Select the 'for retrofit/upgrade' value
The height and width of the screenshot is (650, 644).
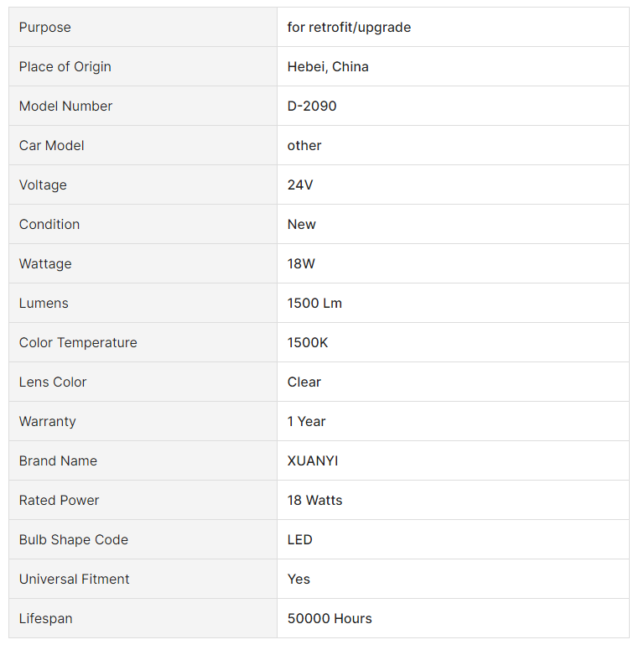click(x=349, y=28)
